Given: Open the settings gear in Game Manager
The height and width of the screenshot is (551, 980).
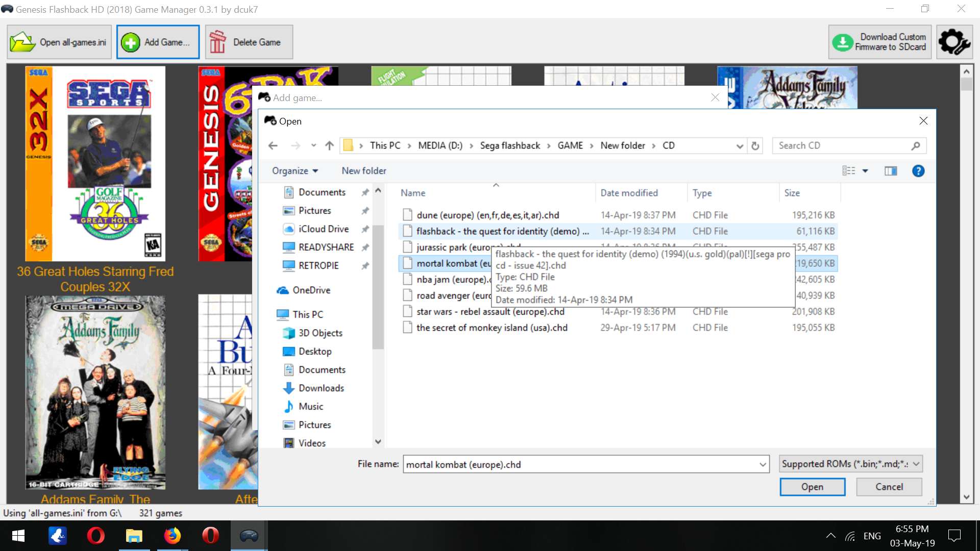Looking at the screenshot, I should coord(954,42).
